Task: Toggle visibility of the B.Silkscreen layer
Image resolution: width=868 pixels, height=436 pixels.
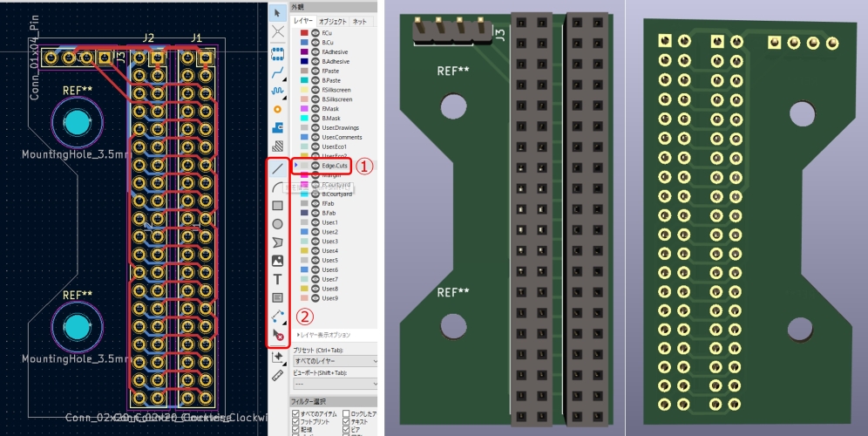Action: (315, 99)
